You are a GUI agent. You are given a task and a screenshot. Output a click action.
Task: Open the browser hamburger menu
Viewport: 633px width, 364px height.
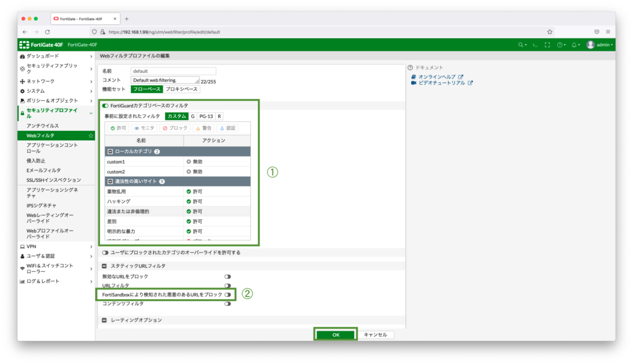coord(608,32)
